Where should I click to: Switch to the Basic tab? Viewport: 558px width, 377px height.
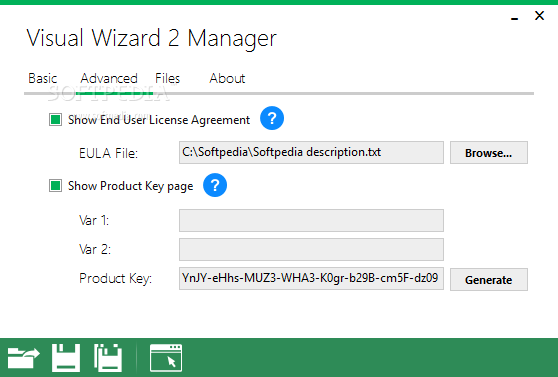(x=43, y=78)
